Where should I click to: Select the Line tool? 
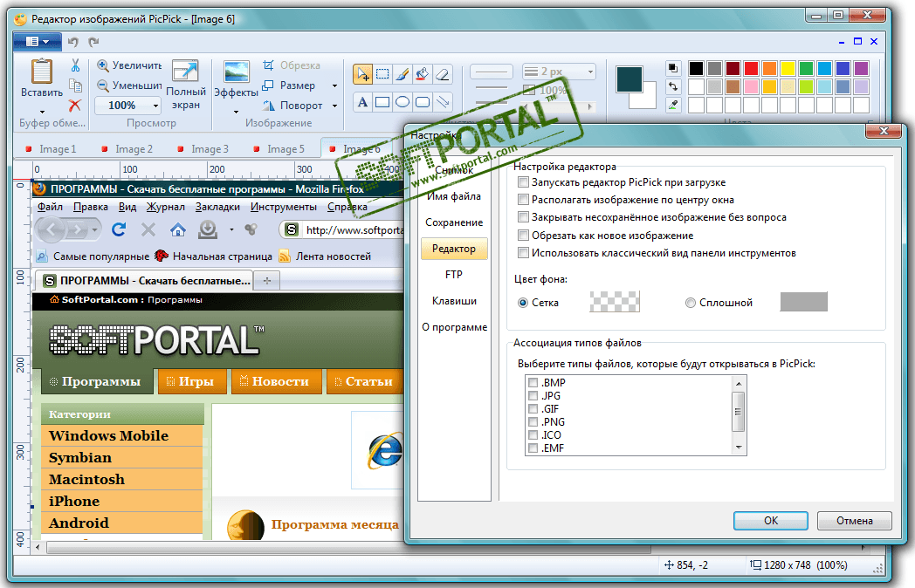coord(443,102)
